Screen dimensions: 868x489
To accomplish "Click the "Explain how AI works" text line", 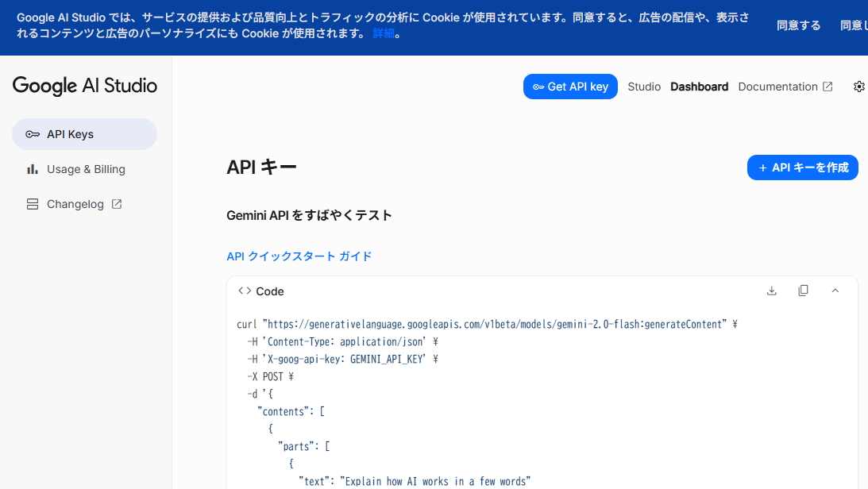I will click(x=415, y=481).
